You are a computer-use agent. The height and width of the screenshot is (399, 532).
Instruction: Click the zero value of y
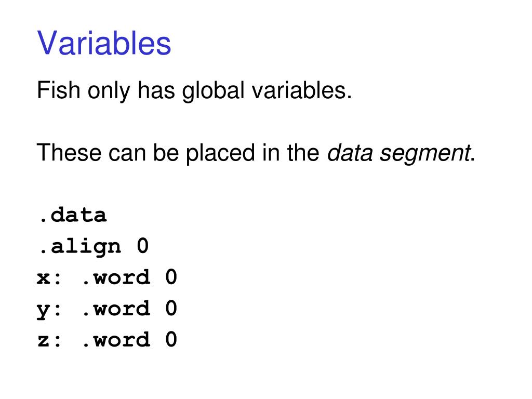[171, 308]
